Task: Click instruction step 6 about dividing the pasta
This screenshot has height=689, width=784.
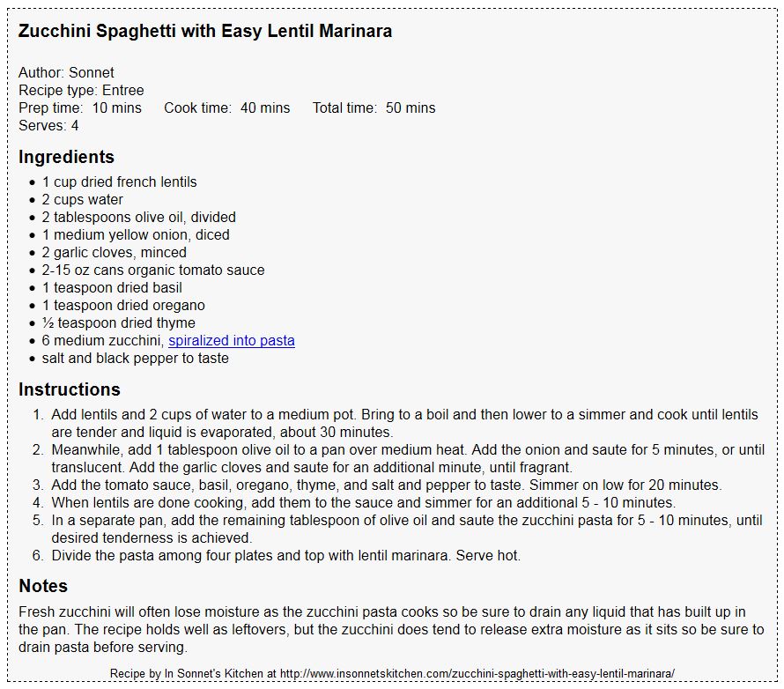Action: [286, 556]
